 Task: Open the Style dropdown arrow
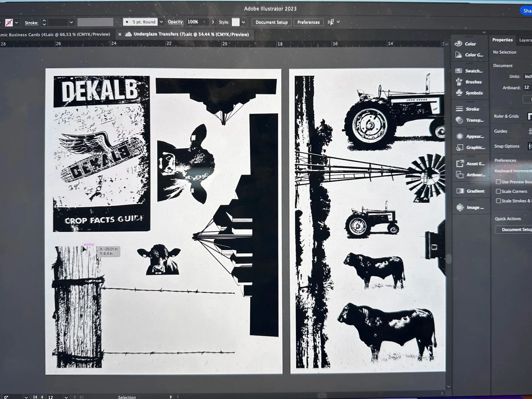pos(243,22)
